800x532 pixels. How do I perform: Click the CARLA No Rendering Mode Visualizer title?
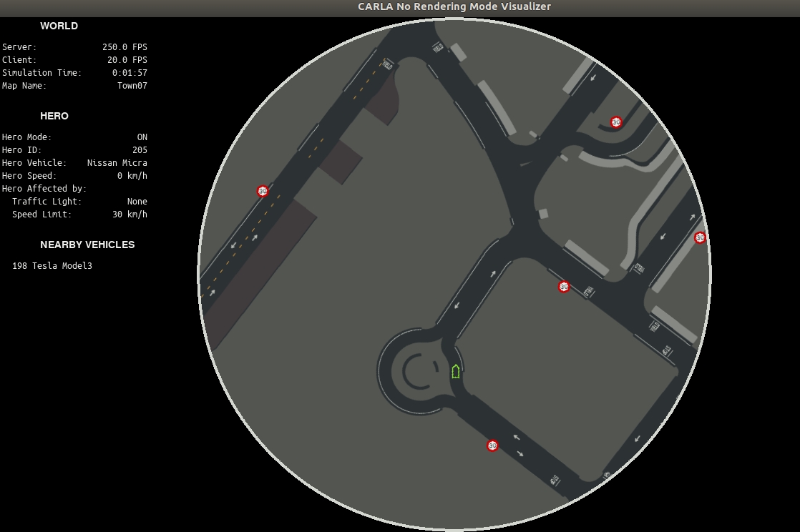pyautogui.click(x=454, y=6)
